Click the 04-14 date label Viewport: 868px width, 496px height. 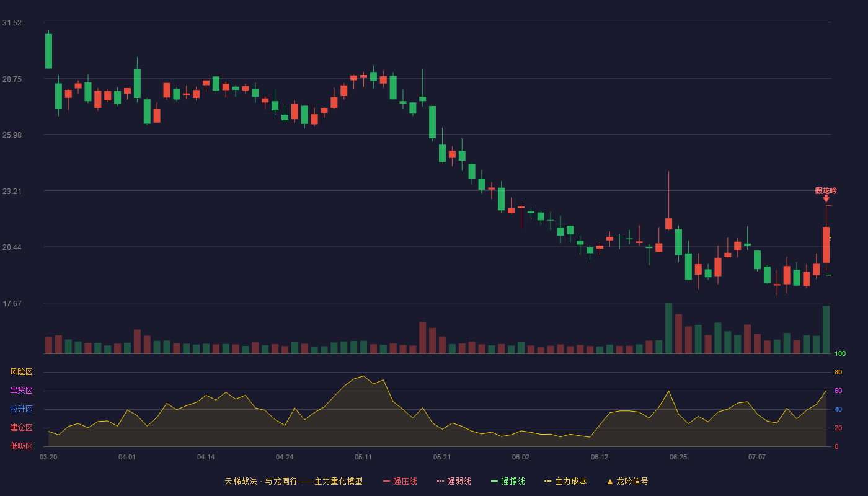pyautogui.click(x=206, y=457)
